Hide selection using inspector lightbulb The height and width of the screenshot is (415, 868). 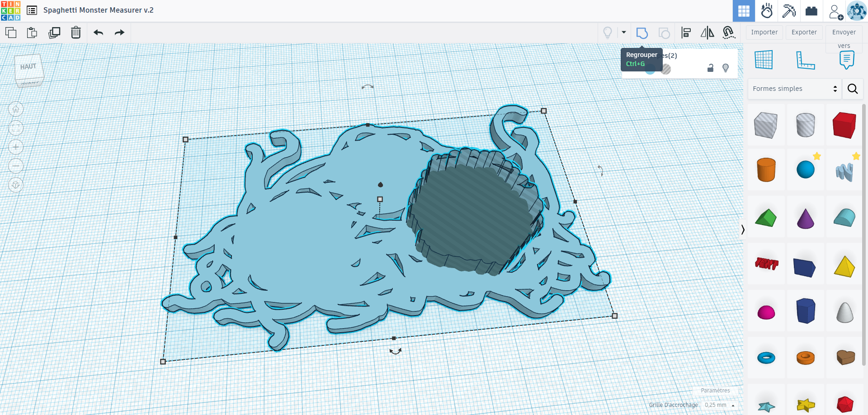[726, 68]
